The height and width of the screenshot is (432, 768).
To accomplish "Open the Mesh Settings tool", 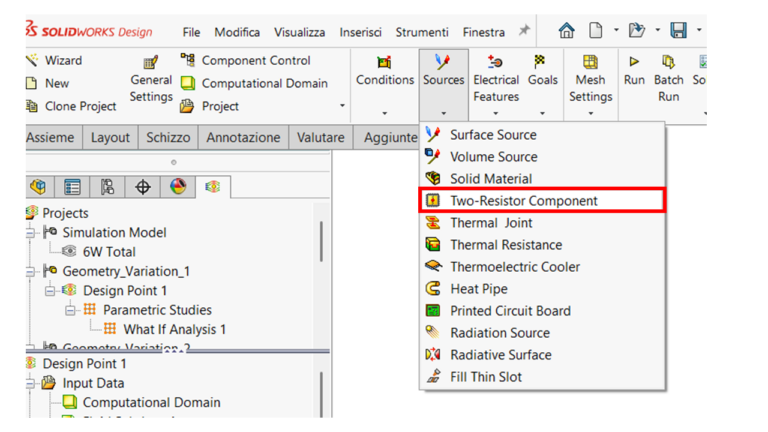I will pos(590,79).
